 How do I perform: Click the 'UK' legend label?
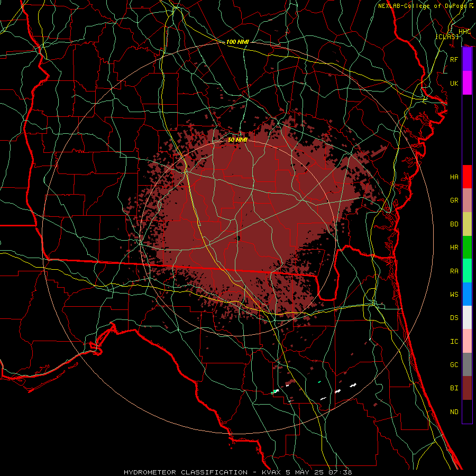(x=454, y=83)
